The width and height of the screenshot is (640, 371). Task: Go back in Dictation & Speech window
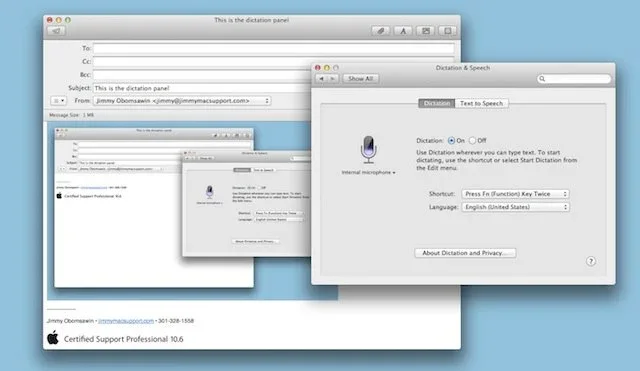point(322,78)
